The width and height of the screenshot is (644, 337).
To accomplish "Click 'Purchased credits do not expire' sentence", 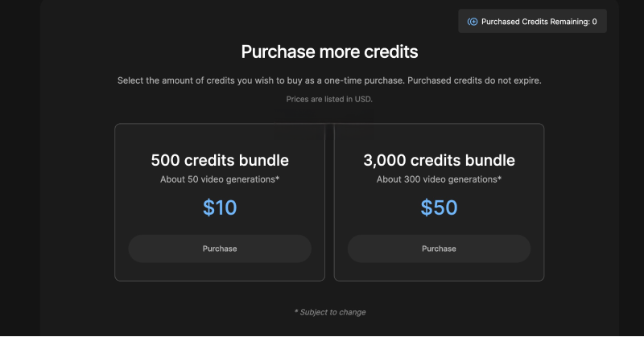I will coord(475,80).
